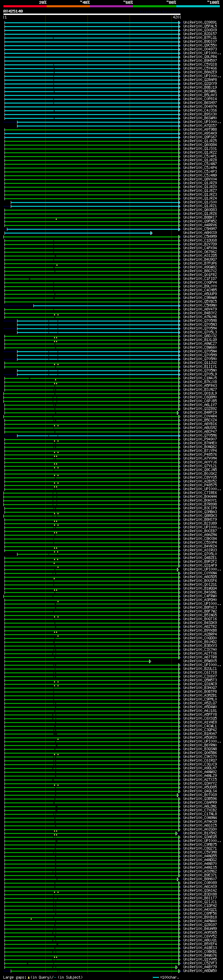Image resolution: width=223 pixels, height=980 pixels.
Task: Click yellow gap triangle on UniRef100_B9XB18 row
Action: click(x=31, y=919)
